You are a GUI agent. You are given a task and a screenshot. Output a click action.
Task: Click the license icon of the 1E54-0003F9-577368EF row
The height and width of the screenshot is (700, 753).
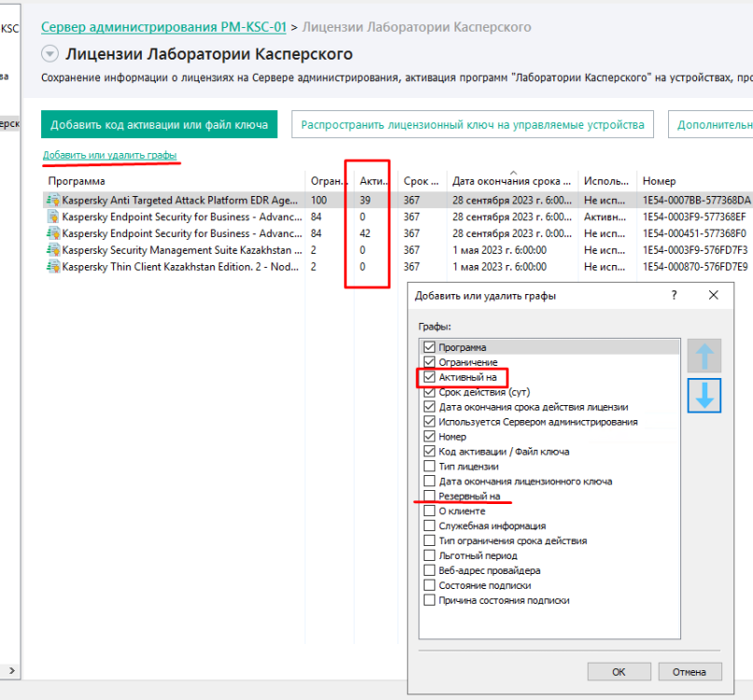[53, 217]
